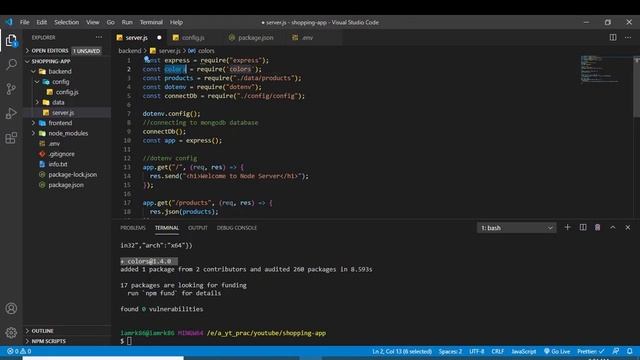Split the terminal panel
The image size is (640, 360).
tap(583, 227)
